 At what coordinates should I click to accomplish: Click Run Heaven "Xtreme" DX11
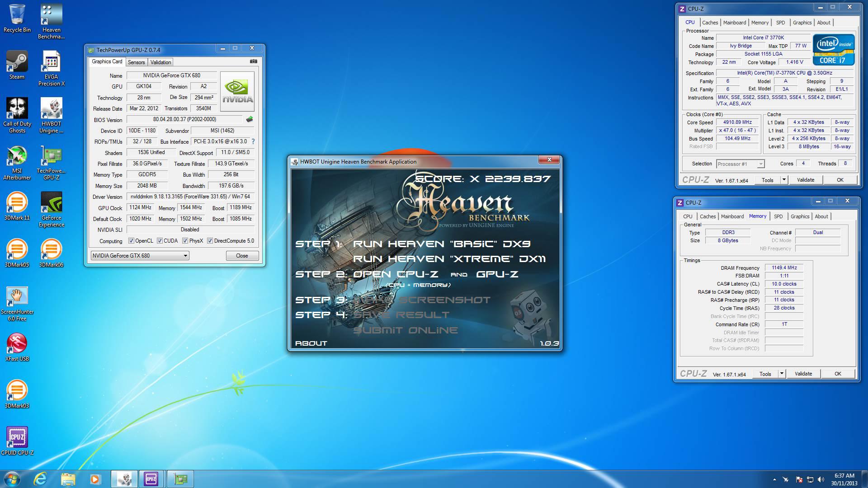(x=449, y=259)
